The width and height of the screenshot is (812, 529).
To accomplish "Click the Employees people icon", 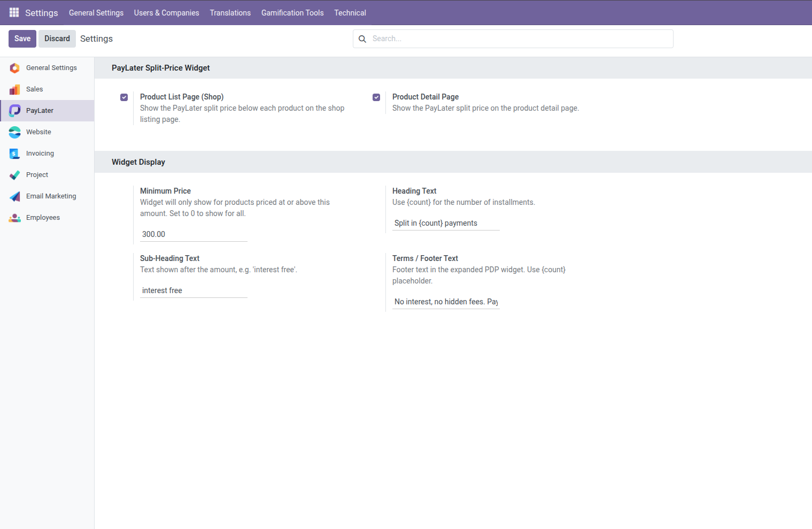I will pos(14,218).
